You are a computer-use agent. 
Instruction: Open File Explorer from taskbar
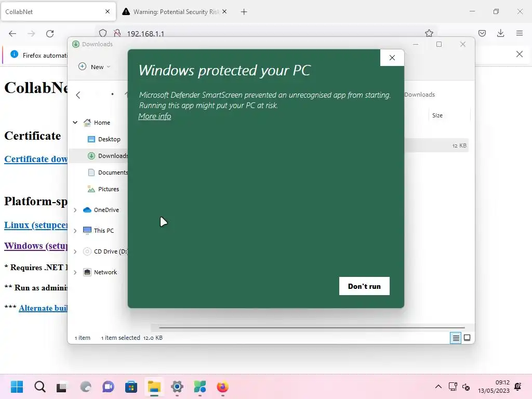click(x=154, y=387)
